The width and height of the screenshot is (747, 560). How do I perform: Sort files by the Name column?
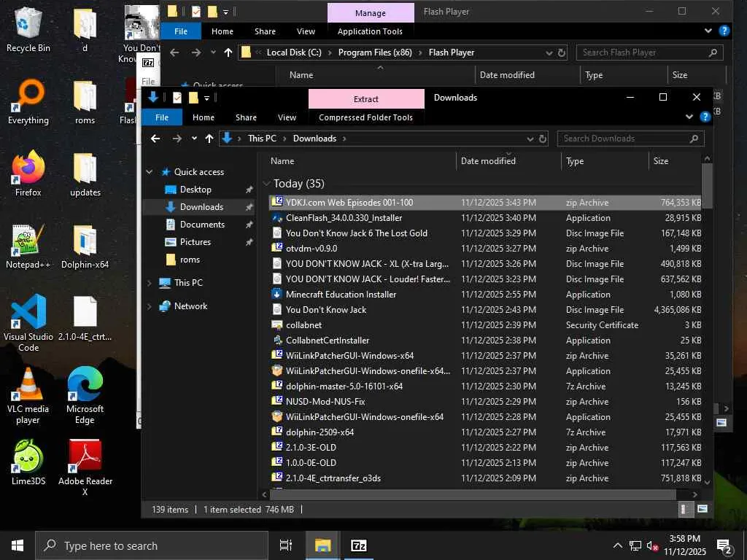point(362,161)
